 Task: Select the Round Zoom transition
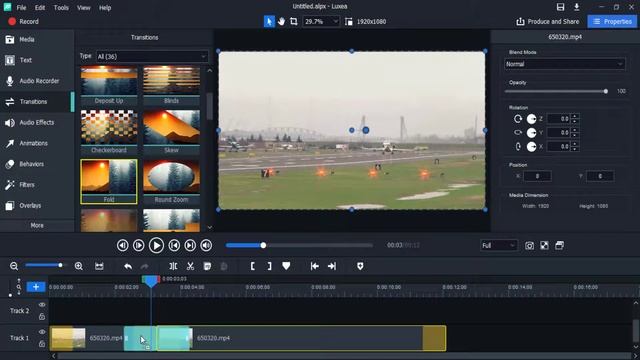pos(171,182)
